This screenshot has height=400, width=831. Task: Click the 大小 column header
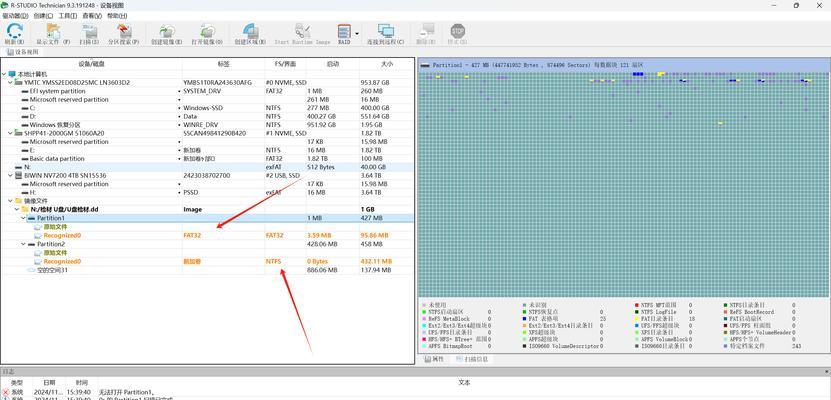pos(386,64)
